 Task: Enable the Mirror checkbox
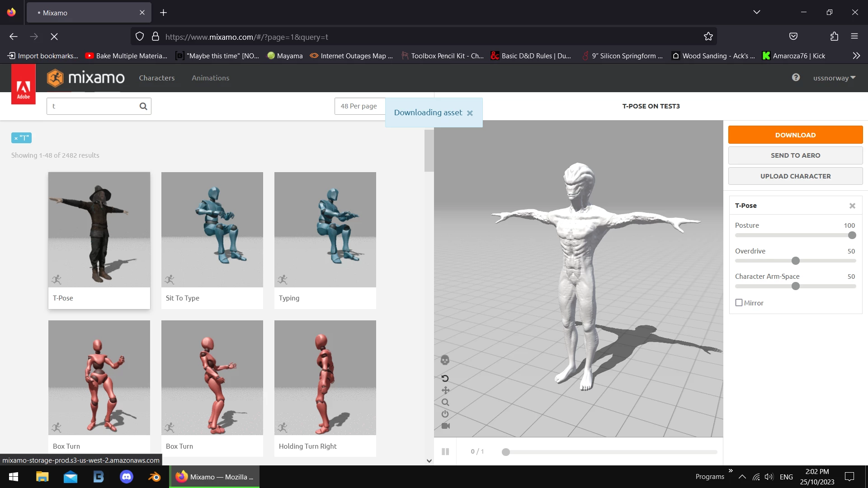point(739,303)
